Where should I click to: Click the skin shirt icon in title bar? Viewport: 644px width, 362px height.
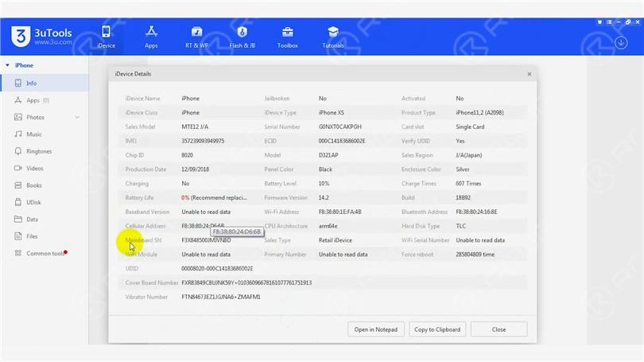599,22
